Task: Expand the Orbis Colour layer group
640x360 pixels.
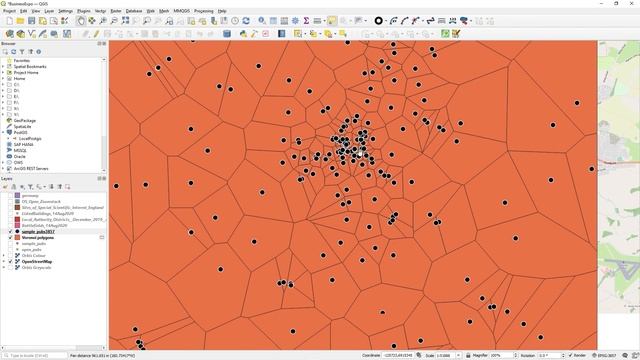Action: pos(4,256)
